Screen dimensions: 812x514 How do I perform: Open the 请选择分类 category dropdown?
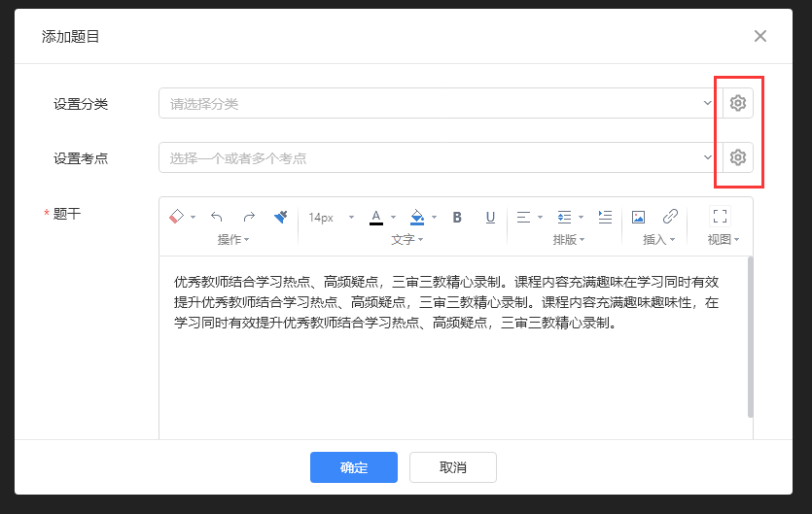coord(440,103)
